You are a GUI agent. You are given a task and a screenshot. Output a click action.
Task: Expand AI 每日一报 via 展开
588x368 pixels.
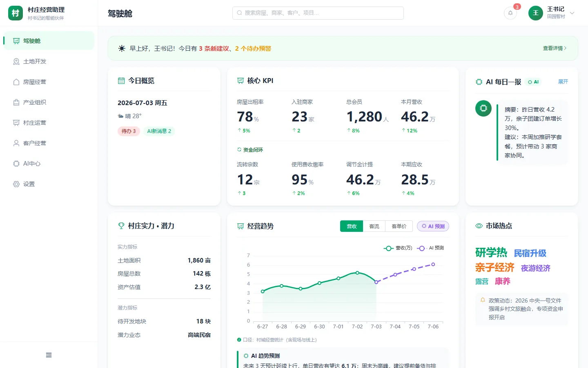click(x=563, y=82)
